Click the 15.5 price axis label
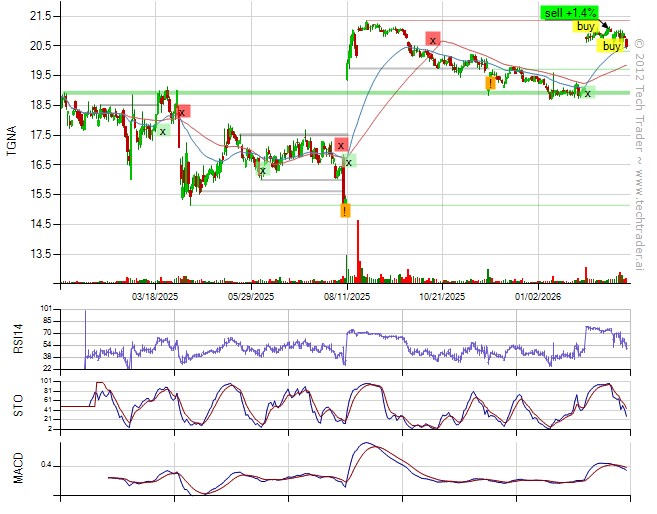 pyautogui.click(x=39, y=194)
